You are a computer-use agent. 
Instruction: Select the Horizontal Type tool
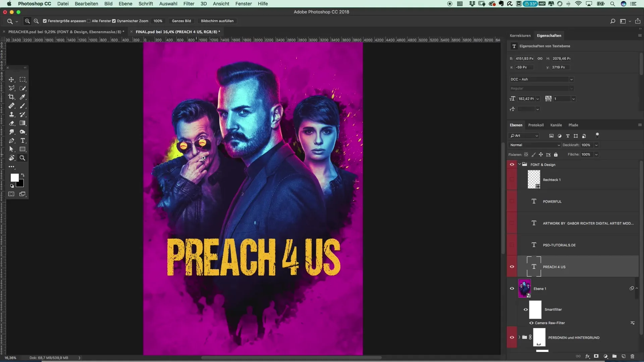[22, 140]
